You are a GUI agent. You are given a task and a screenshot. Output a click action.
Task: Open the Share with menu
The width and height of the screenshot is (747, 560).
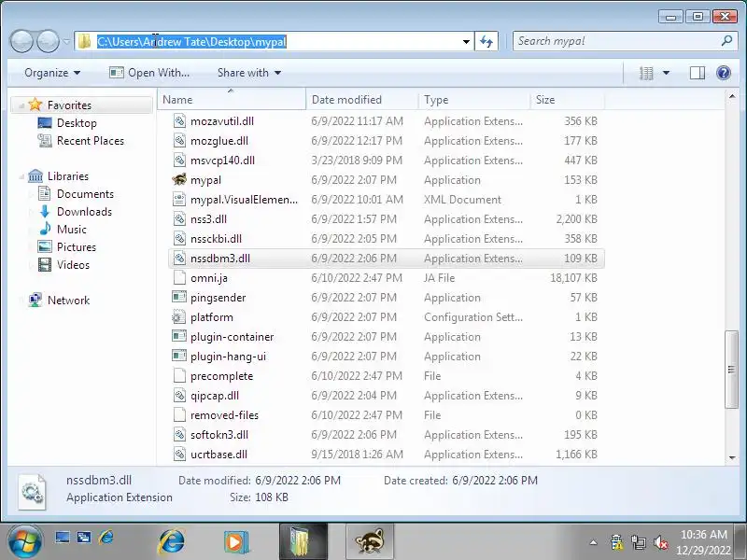pos(249,73)
